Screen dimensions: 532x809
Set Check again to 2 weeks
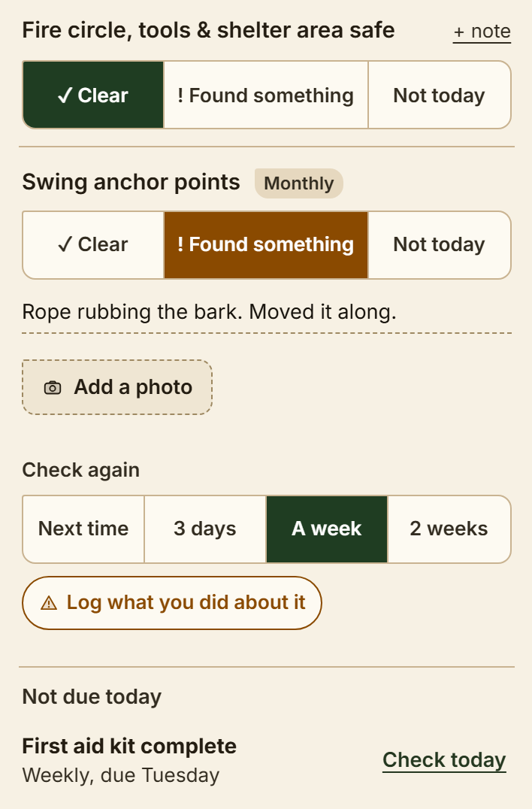click(449, 529)
